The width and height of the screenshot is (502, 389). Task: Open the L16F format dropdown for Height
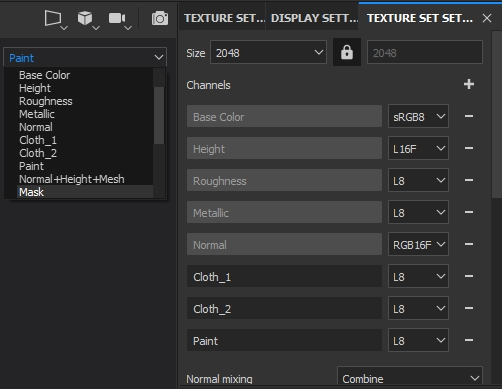(x=418, y=148)
